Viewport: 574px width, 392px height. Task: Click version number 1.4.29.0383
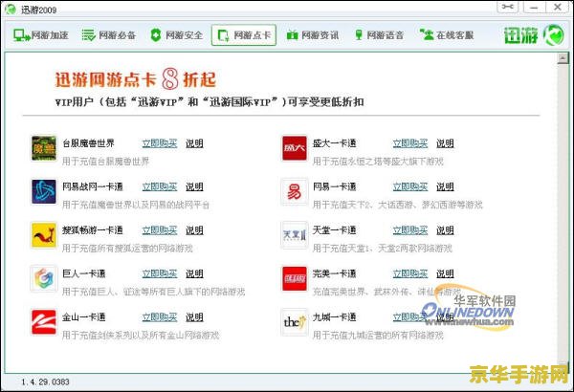[x=45, y=382]
